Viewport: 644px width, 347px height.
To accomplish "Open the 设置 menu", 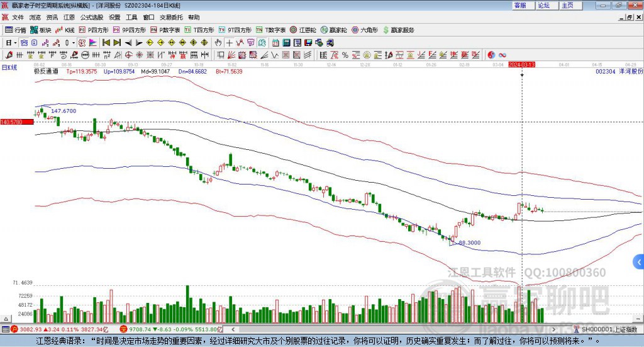I will click(114, 17).
